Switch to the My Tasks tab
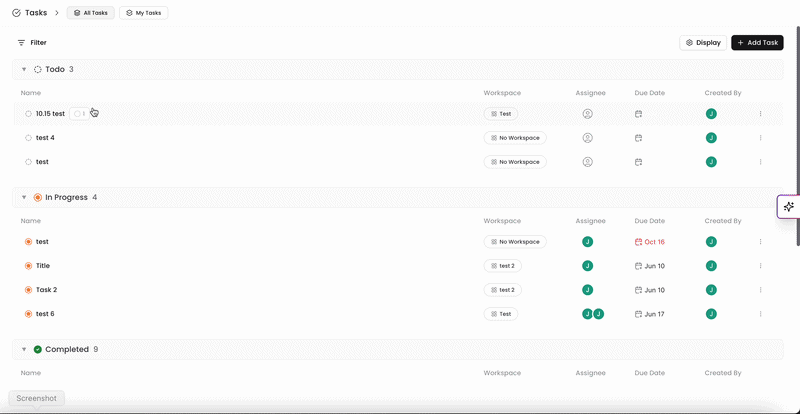Viewport: 800px width, 414px height. pos(144,13)
